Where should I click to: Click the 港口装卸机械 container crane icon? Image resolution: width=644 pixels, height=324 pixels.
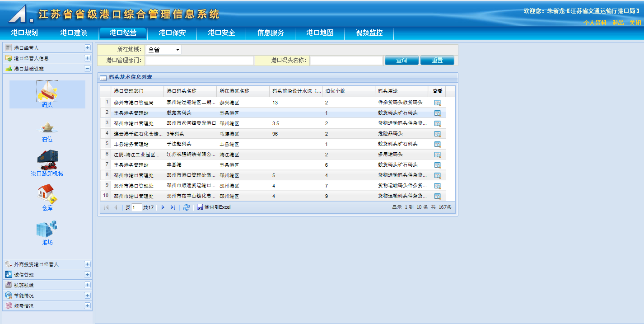[x=47, y=160]
